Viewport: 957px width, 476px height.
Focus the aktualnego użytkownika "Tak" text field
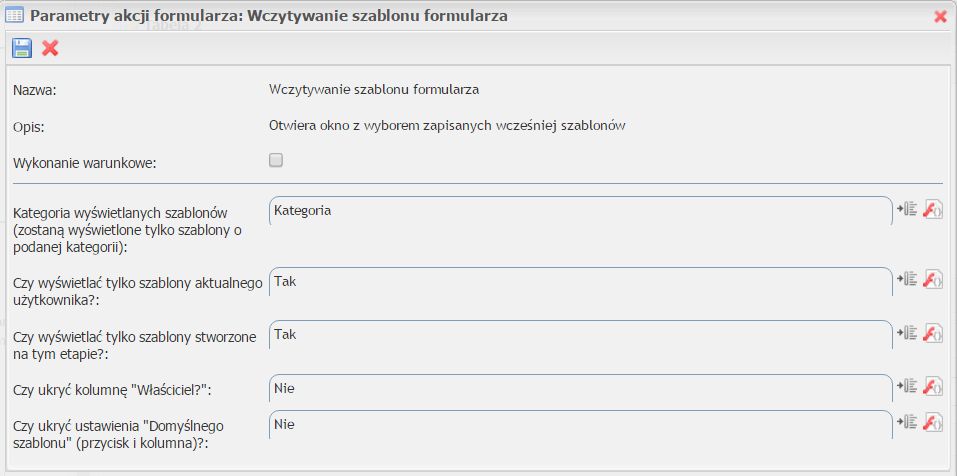(x=580, y=281)
